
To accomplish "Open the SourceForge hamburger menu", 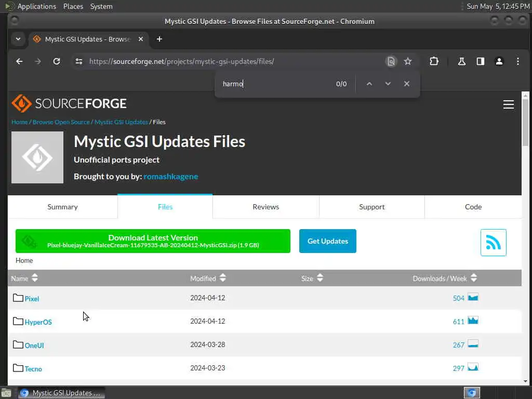I will pos(508,104).
